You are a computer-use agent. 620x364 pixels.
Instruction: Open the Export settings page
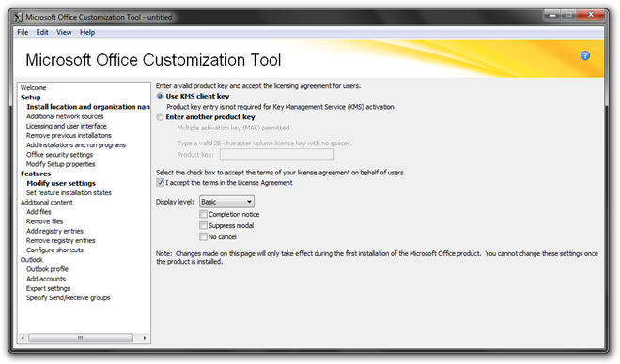[x=48, y=288]
